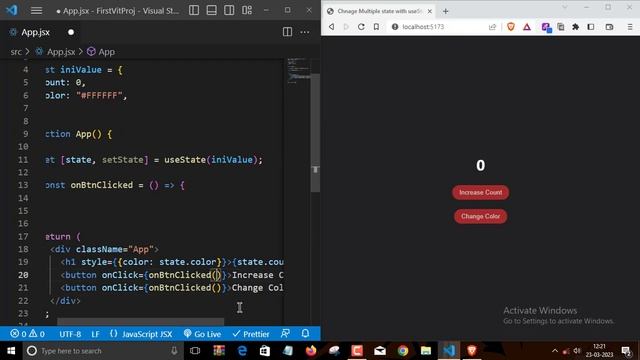Open editor More Actions ellipsis menu
Image resolution: width=640 pixels, height=360 pixels.
click(x=305, y=32)
